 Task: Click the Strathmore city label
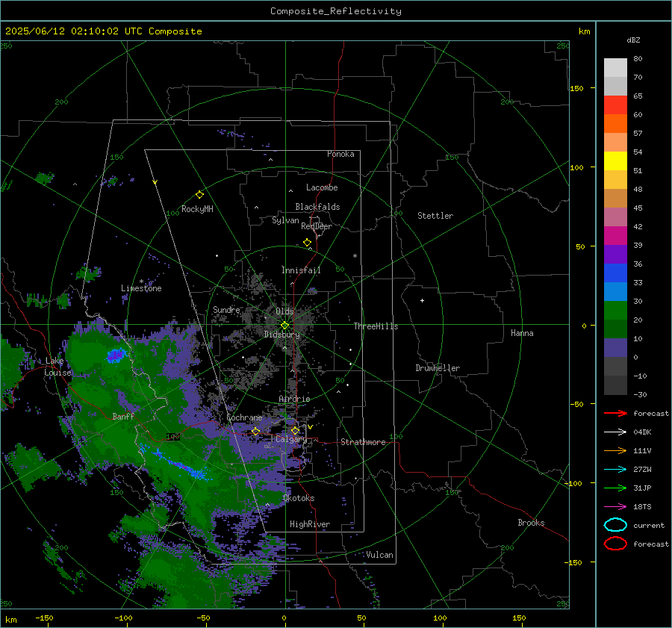click(363, 442)
